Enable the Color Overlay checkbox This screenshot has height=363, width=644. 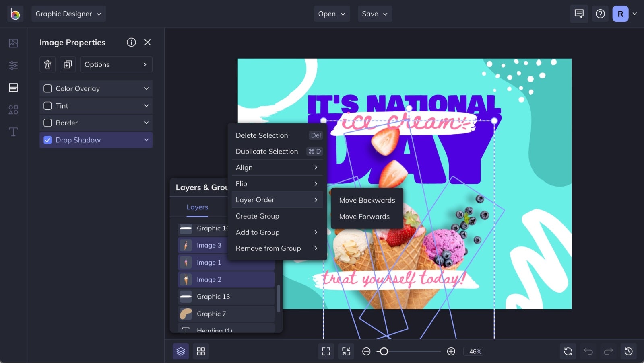pos(47,88)
